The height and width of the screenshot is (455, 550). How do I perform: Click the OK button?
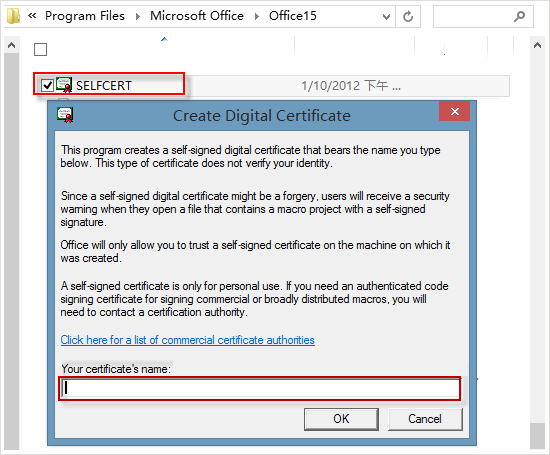pos(341,419)
